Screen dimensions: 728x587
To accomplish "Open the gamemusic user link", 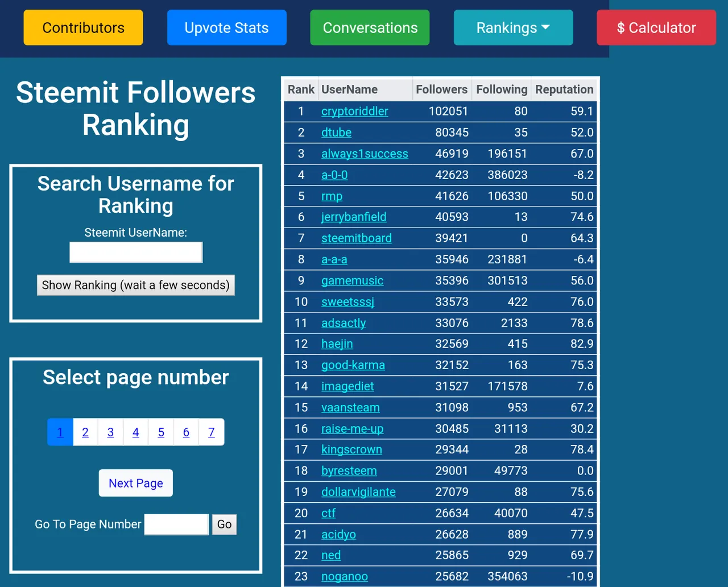I will pos(352,280).
